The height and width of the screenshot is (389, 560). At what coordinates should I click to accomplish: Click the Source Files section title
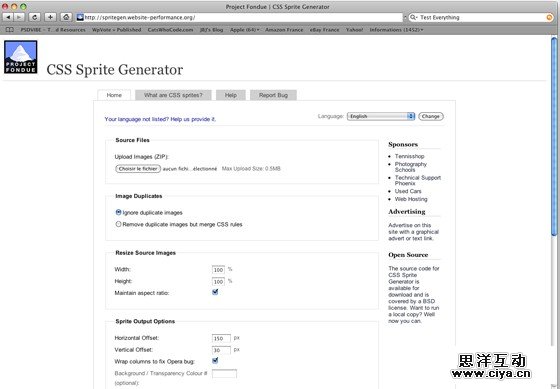pos(132,140)
